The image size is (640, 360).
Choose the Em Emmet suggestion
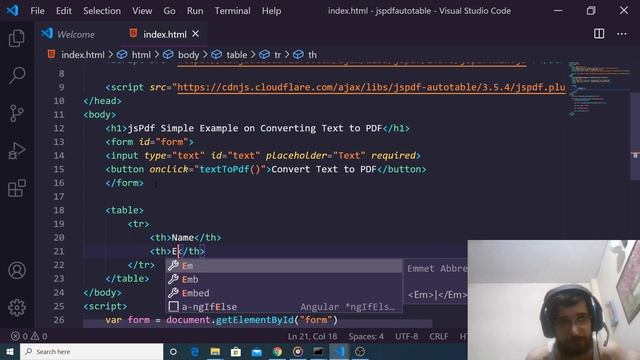click(x=284, y=266)
